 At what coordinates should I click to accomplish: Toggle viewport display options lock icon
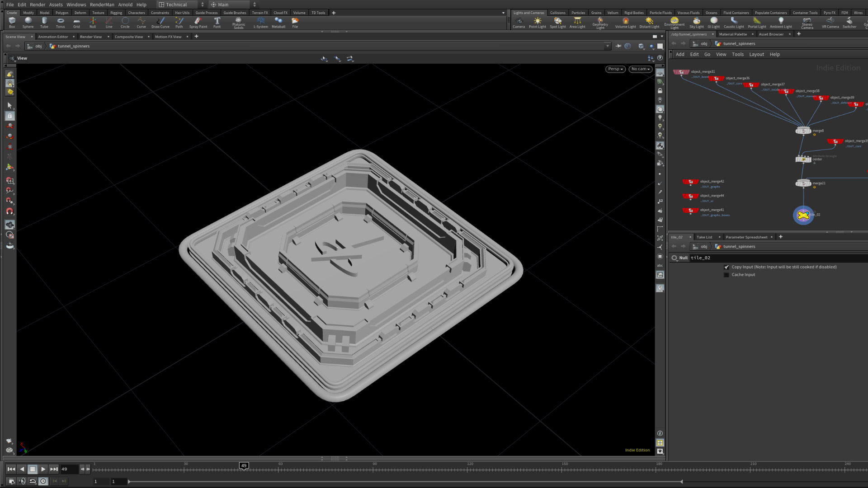660,91
